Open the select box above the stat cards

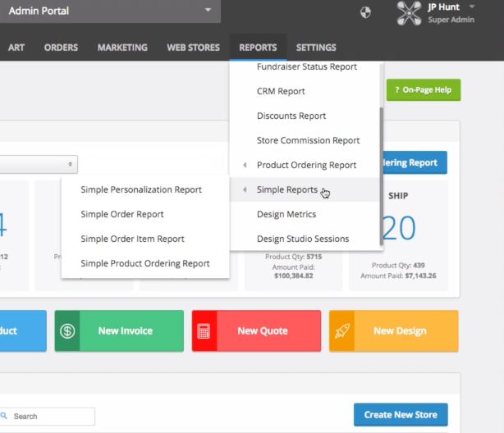39,165
